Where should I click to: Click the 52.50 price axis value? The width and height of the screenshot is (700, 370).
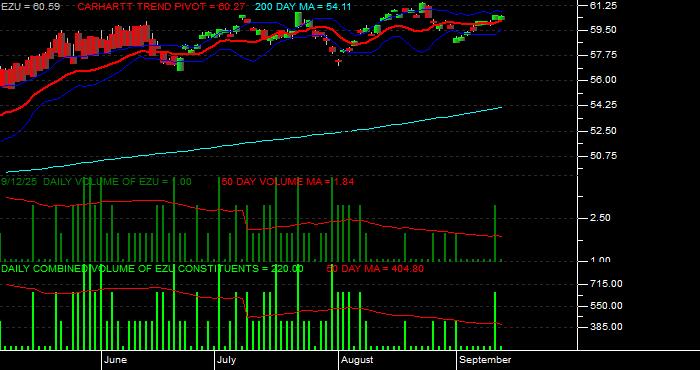(604, 130)
